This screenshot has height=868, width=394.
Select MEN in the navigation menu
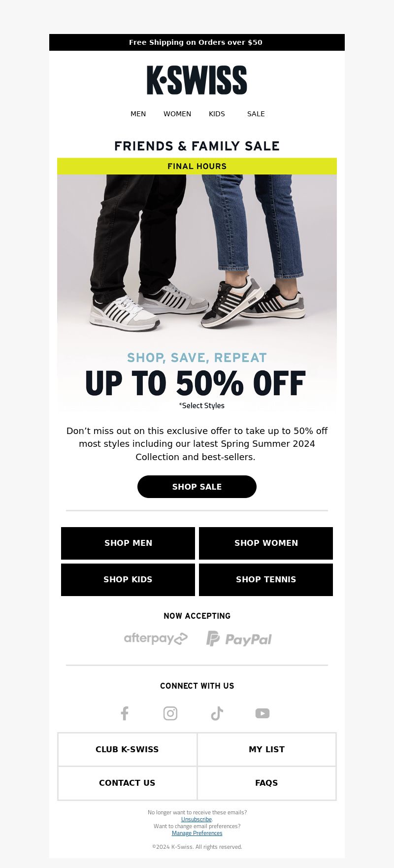(x=138, y=114)
